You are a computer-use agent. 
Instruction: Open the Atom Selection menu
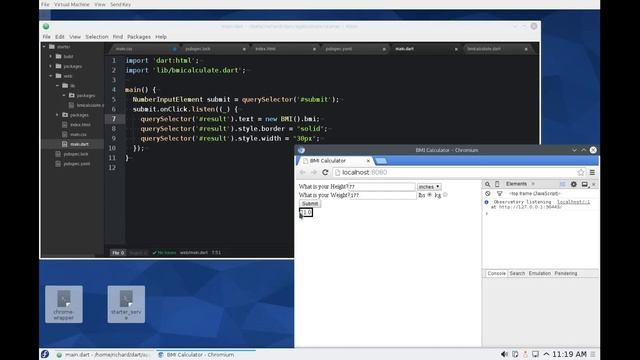click(97, 37)
